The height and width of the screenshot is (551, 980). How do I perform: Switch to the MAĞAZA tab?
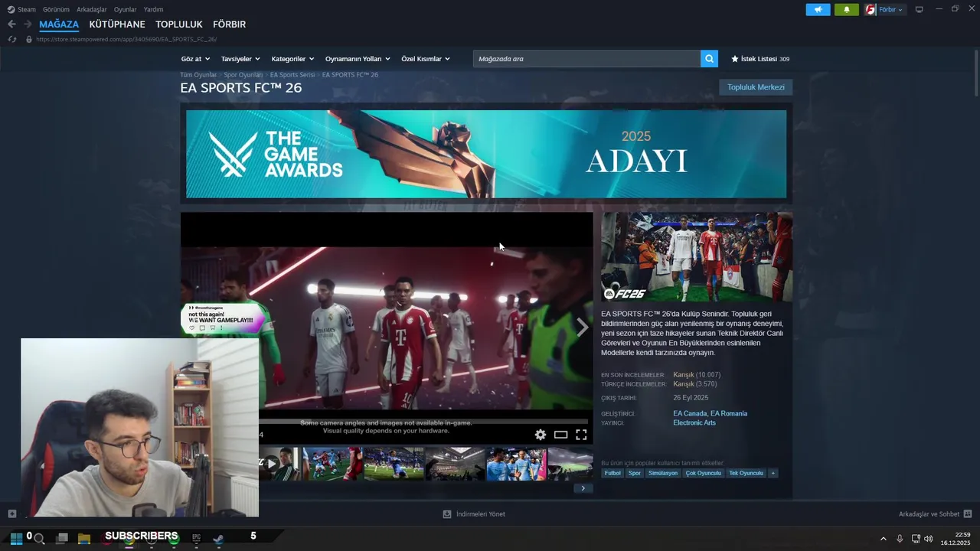point(59,24)
